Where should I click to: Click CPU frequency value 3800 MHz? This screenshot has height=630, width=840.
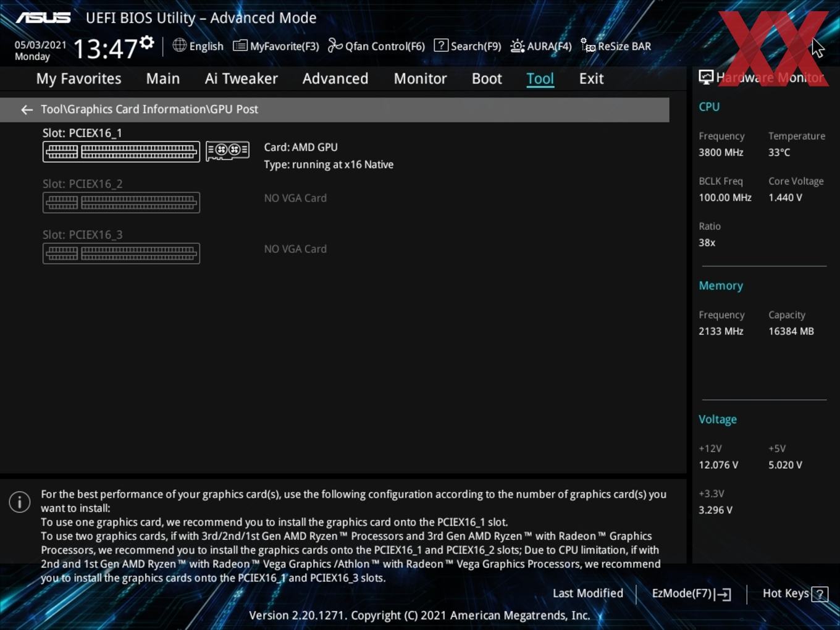coord(721,153)
